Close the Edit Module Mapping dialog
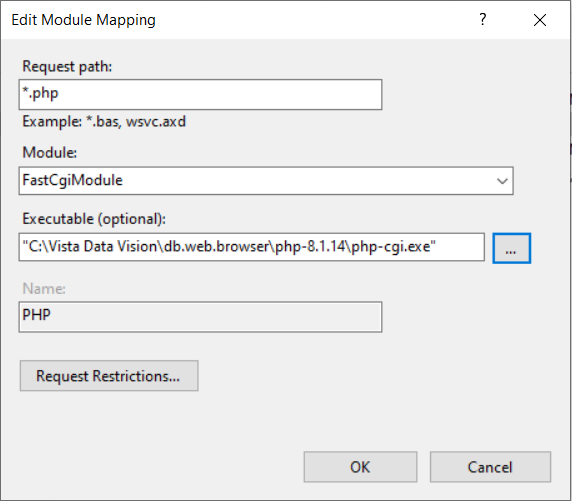572x501 pixels. (540, 20)
